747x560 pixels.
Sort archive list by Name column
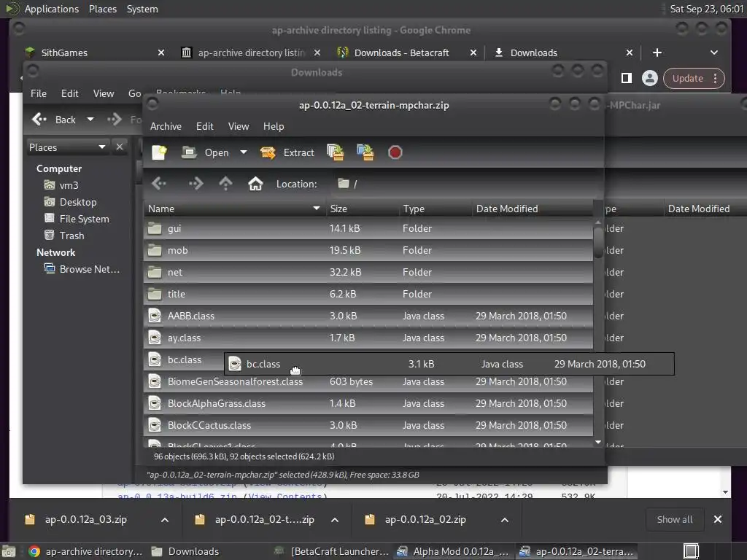tap(234, 209)
